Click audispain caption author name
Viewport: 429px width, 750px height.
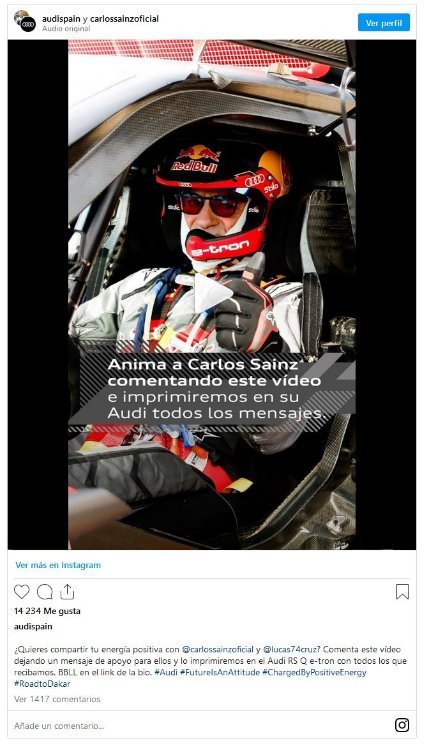[33, 626]
